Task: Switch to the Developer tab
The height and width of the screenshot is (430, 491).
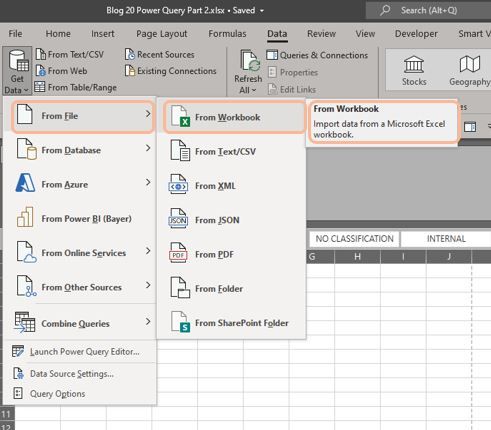Action: click(x=416, y=34)
